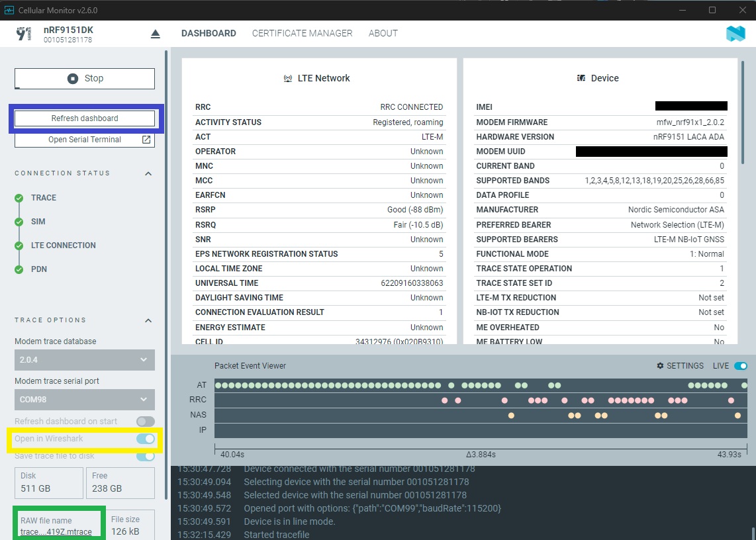This screenshot has height=540, width=756.
Task: Click the Nordic Semiconductor logo icon
Action: pos(735,34)
